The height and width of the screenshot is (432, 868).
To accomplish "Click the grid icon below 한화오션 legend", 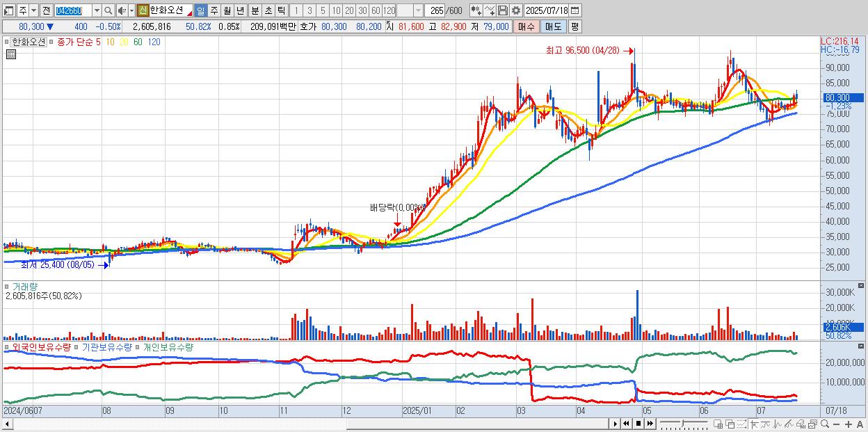I will 10,54.
